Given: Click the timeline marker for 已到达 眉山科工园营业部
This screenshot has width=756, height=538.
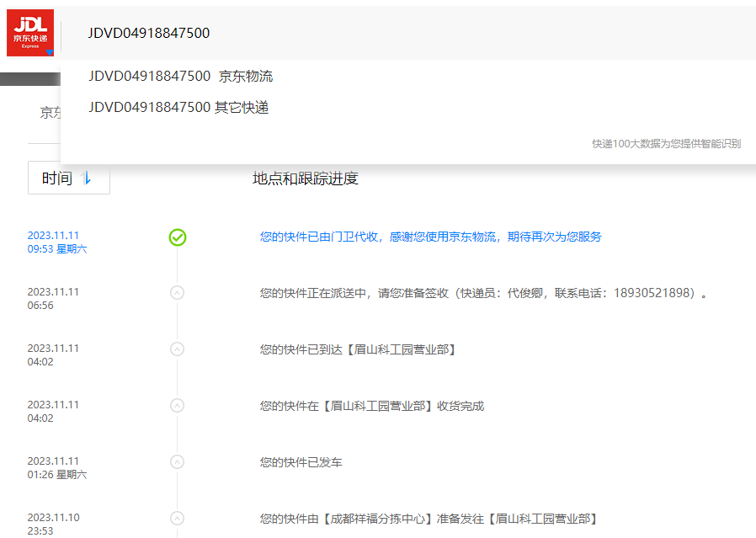Looking at the screenshot, I should (x=178, y=349).
